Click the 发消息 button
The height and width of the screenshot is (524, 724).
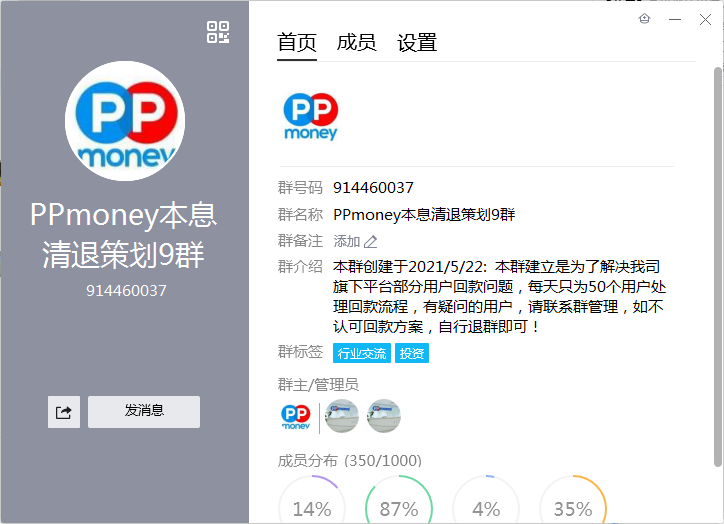click(x=144, y=412)
